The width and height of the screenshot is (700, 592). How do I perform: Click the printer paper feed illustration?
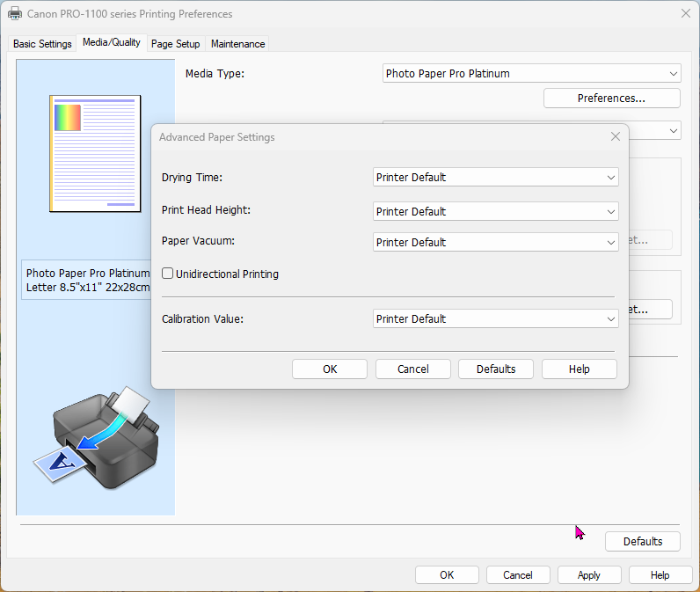pyautogui.click(x=98, y=437)
